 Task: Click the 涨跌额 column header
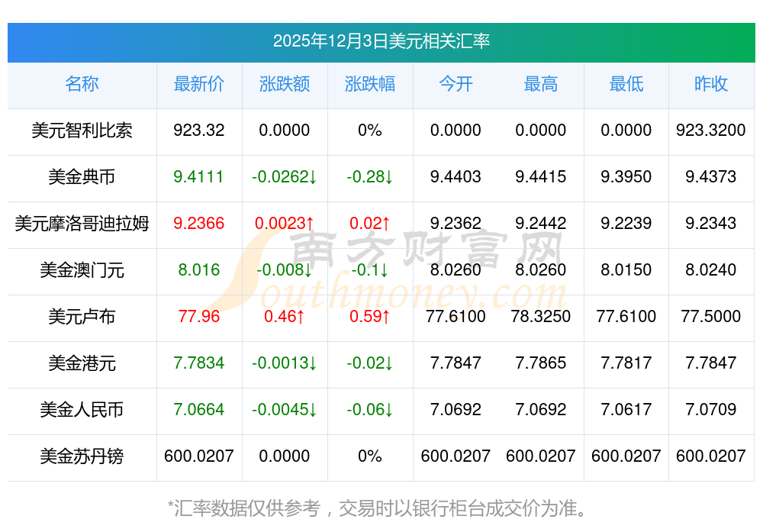tap(285, 84)
